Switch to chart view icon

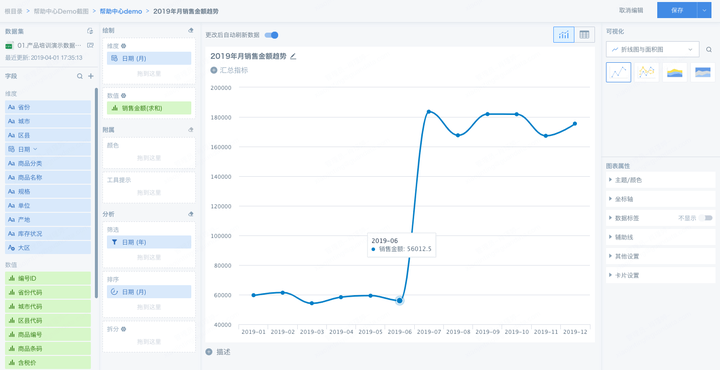[563, 34]
